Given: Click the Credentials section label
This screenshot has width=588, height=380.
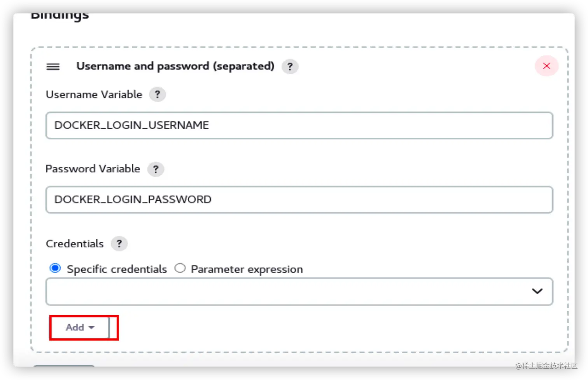Looking at the screenshot, I should (x=75, y=244).
